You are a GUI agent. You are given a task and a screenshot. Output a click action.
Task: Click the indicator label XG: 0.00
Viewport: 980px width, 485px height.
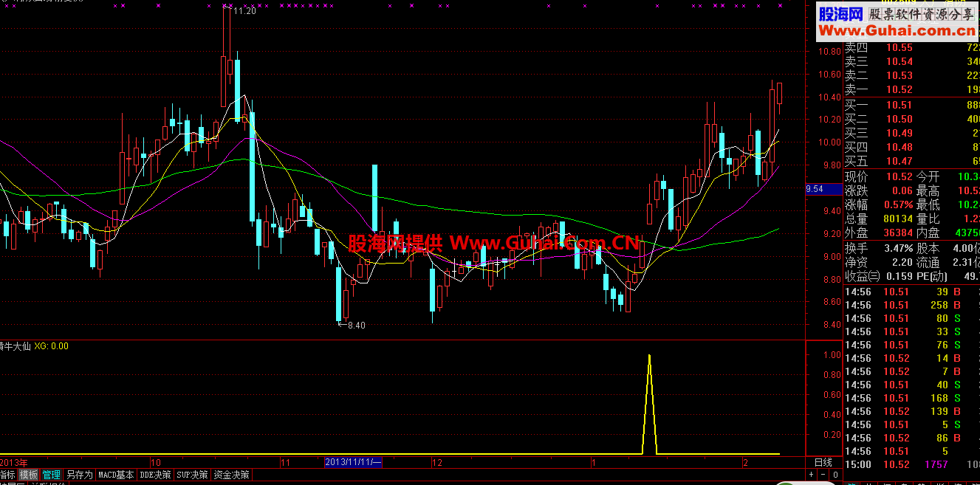52,345
